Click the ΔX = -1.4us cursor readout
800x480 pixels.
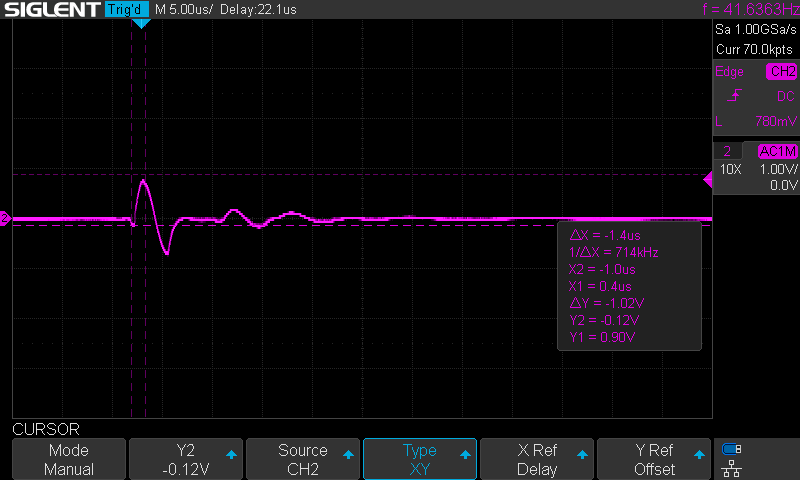click(605, 235)
